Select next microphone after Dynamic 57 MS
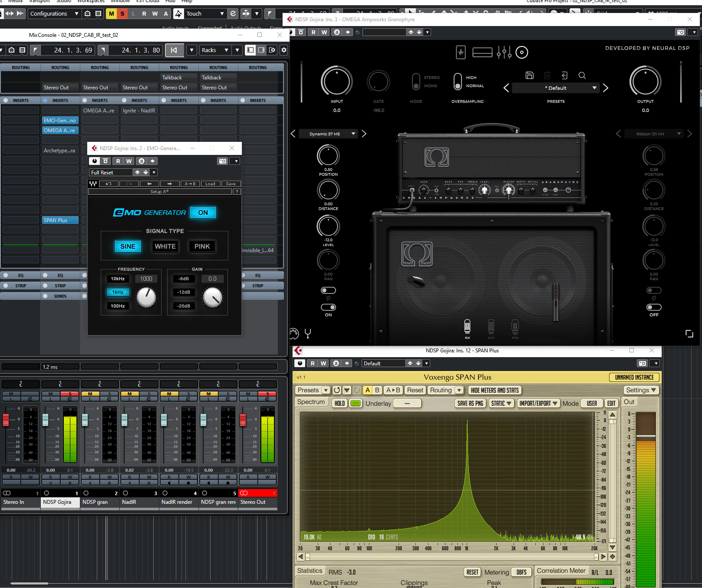Viewport: 702px width, 588px height. (364, 134)
